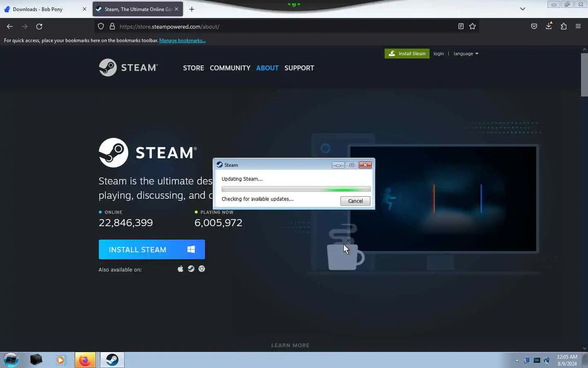Open the COMMUNITY menu item
The image size is (588, 368).
pyautogui.click(x=230, y=68)
